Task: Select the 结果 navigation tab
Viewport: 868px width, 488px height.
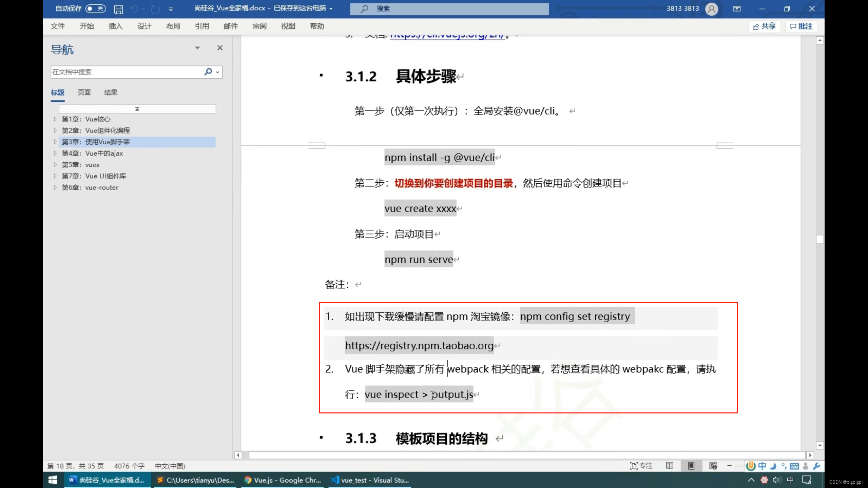Action: click(111, 92)
